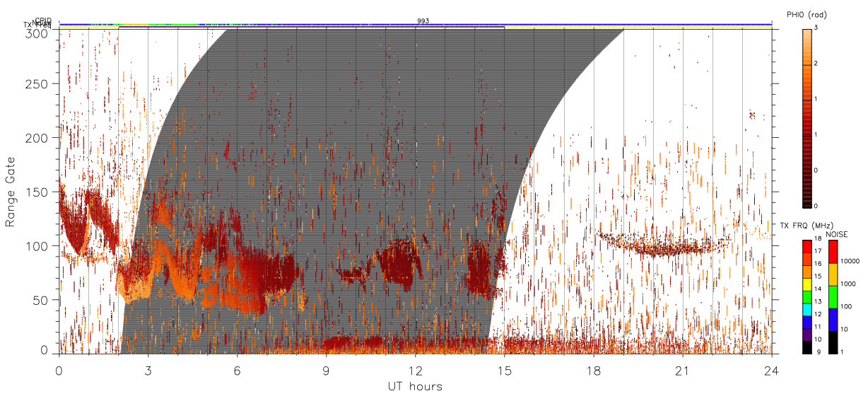This screenshot has height=401, width=868.
Task: Pick the cyan 12–13 MHz swatch in TX FRQ legend
Action: [807, 309]
